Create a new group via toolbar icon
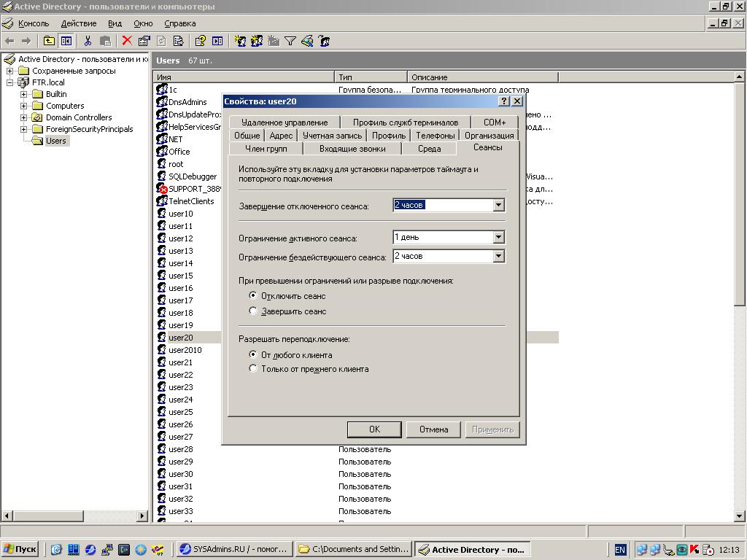The width and height of the screenshot is (747, 560). coord(257,41)
